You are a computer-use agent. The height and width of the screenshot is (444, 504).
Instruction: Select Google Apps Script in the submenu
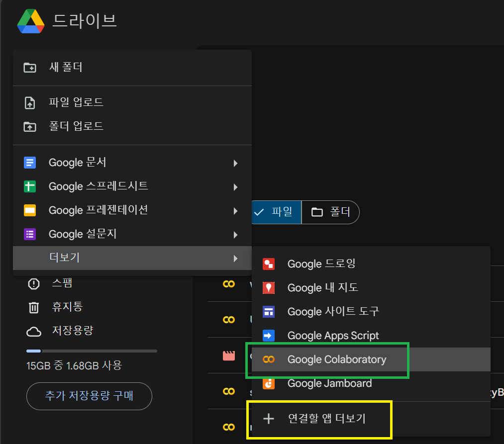(371, 336)
